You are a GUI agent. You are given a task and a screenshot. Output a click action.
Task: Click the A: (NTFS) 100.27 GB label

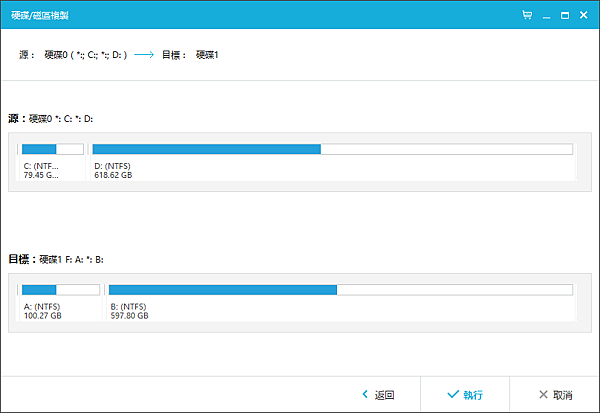point(43,310)
